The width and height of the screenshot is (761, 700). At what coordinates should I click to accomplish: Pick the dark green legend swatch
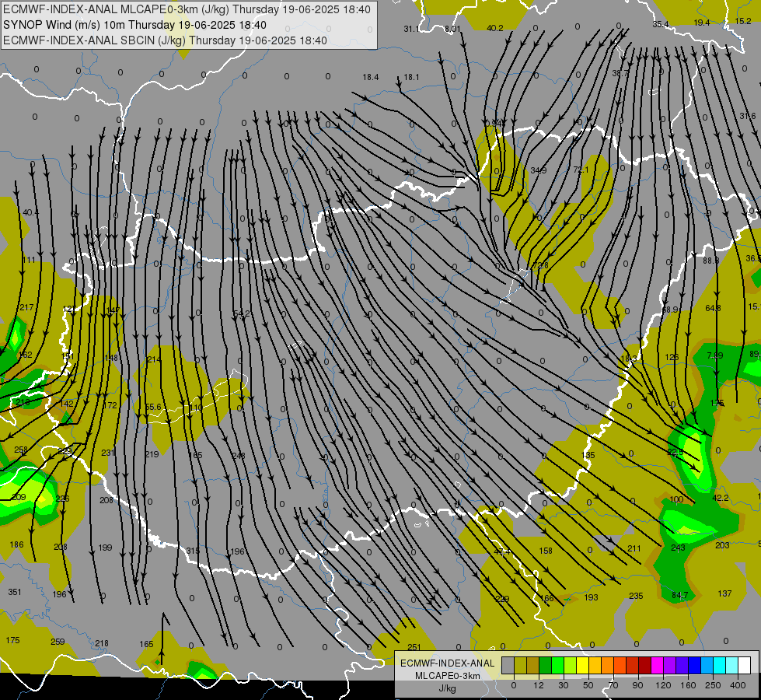click(x=546, y=666)
